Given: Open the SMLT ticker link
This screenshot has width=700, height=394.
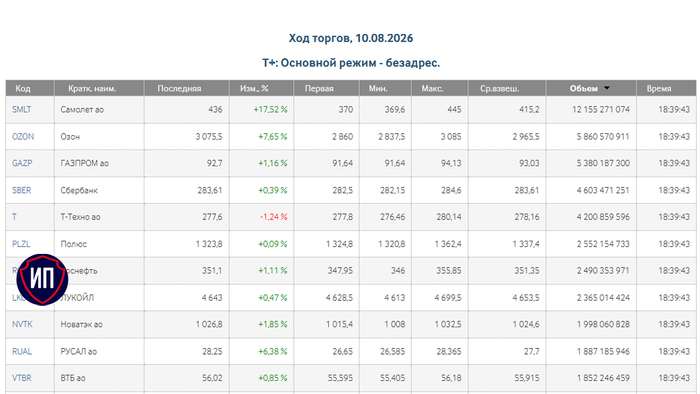Looking at the screenshot, I should [21, 109].
